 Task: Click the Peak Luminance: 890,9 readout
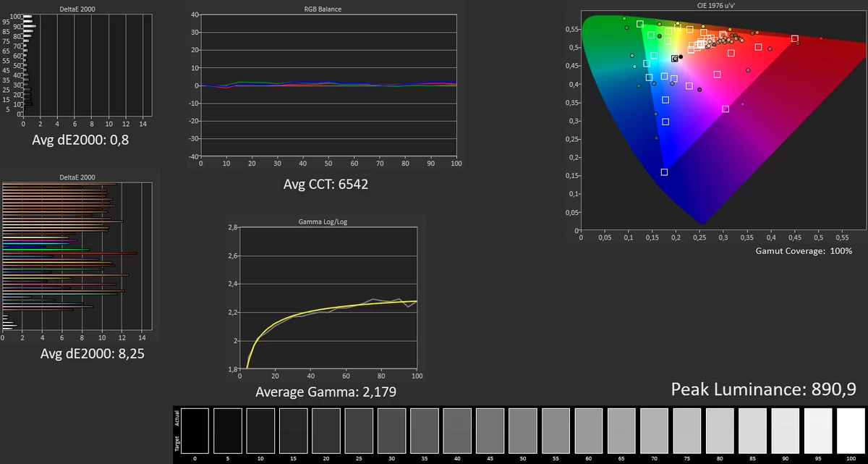[764, 389]
